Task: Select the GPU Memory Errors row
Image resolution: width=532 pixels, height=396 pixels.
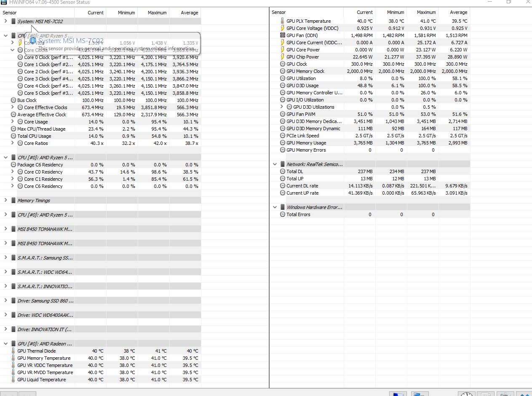Action: coord(370,150)
